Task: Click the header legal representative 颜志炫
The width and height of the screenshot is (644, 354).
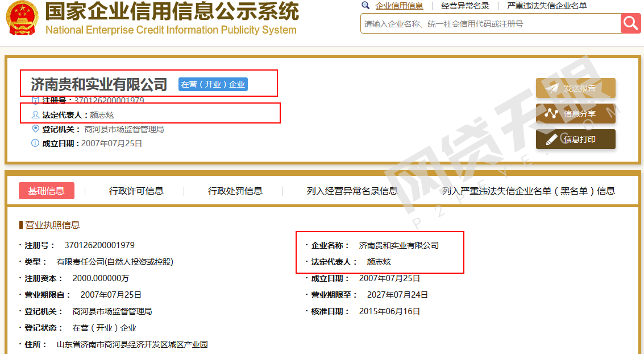Action: [x=102, y=115]
